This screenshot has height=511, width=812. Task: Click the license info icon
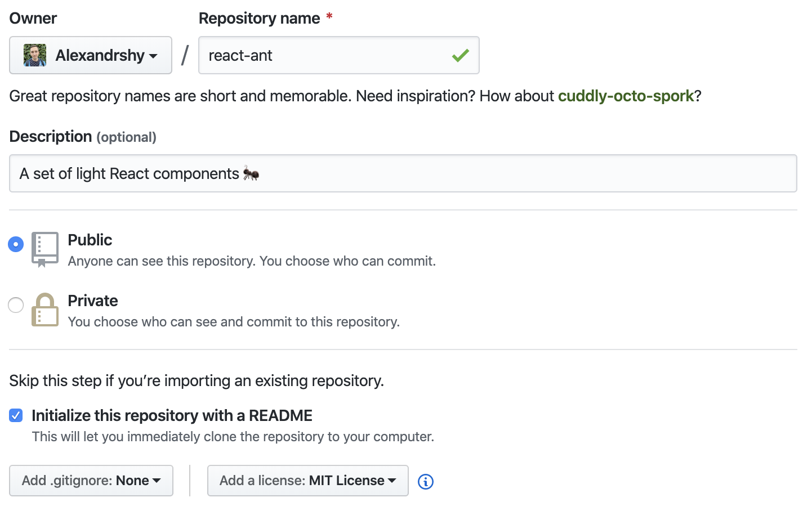coord(426,482)
